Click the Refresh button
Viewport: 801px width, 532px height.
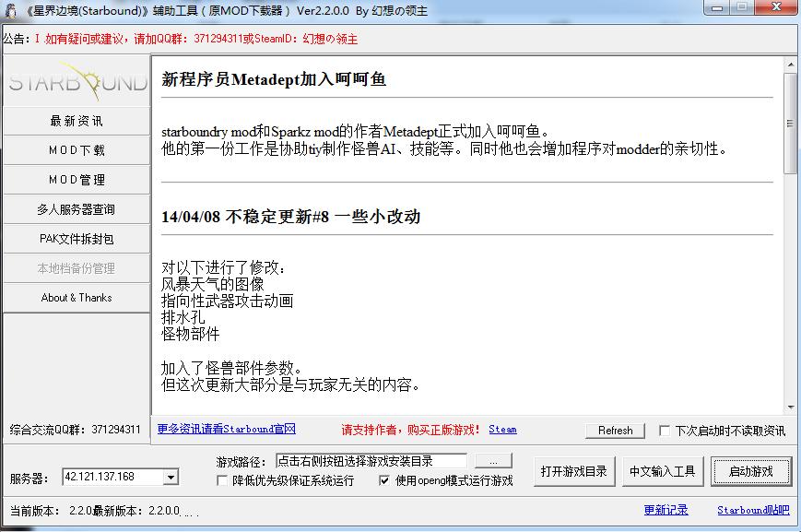(615, 431)
